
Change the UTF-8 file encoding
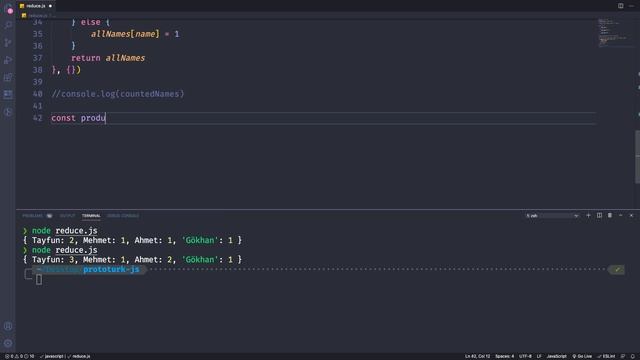pos(525,356)
